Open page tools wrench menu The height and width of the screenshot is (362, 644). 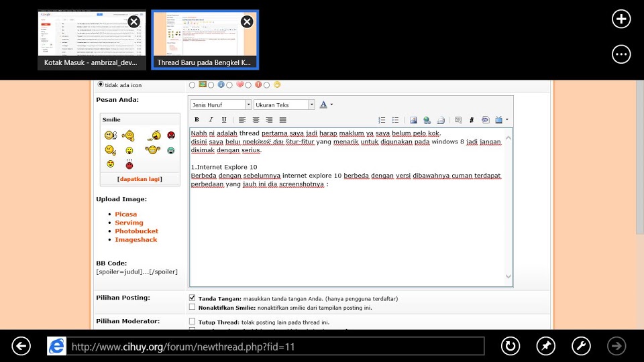581,346
